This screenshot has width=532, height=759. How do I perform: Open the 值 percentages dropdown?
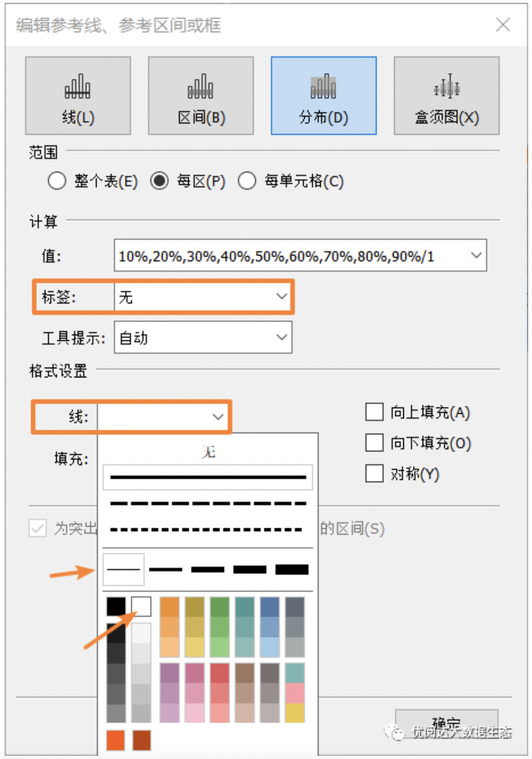[476, 256]
